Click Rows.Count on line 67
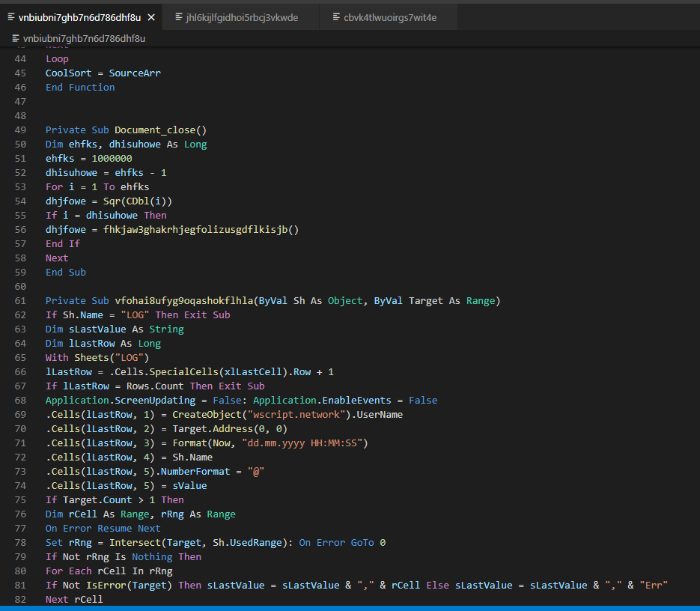Viewport: 700px width, 611px height. pos(155,386)
